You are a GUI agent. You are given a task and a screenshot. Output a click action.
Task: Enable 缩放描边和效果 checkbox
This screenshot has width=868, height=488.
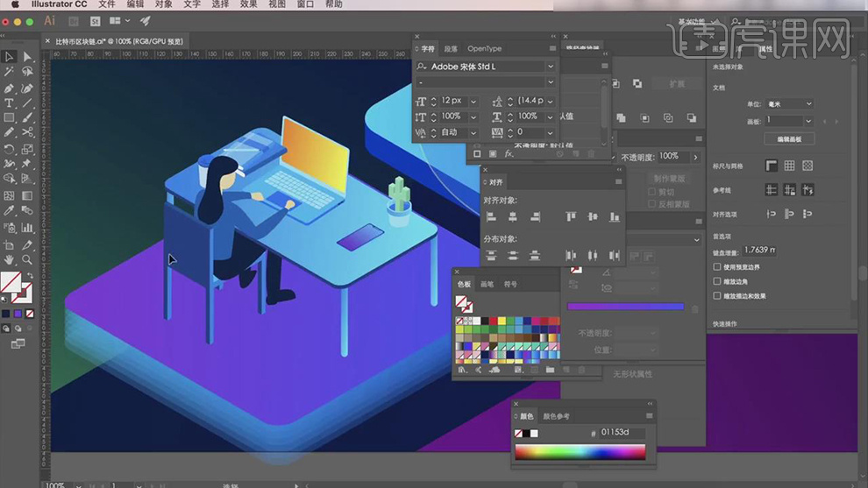click(717, 296)
